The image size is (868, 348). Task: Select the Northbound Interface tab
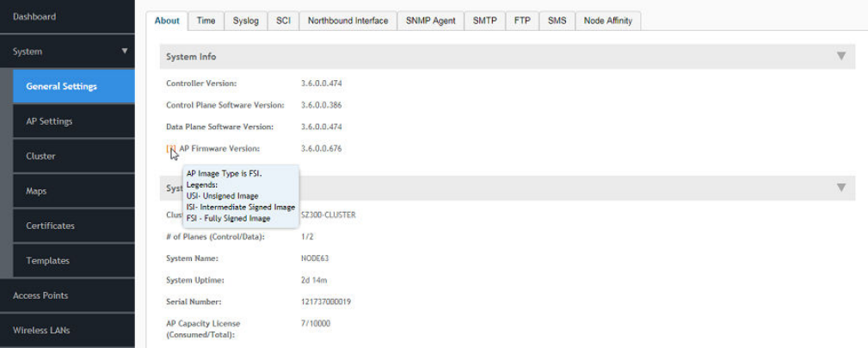tap(348, 21)
